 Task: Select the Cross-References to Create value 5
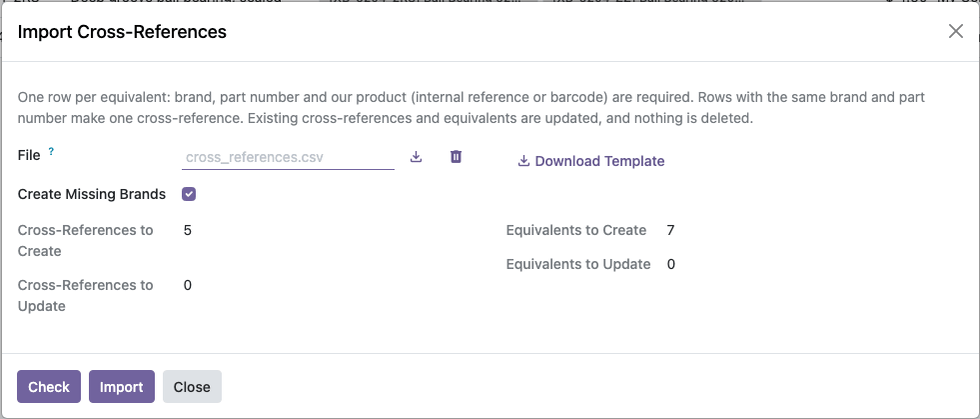pyautogui.click(x=188, y=230)
